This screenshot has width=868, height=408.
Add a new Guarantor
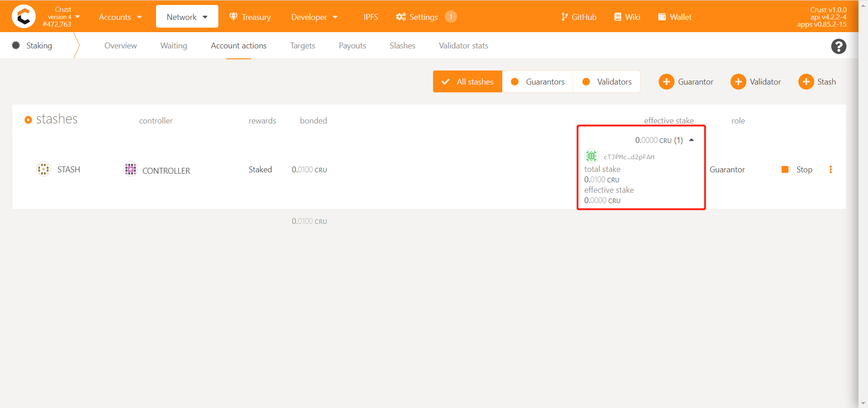click(x=686, y=82)
